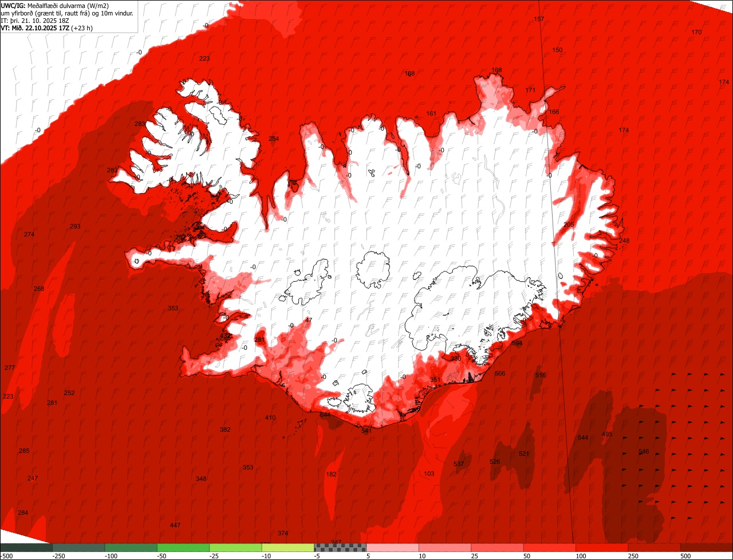Click the map value 537 in the south

pyautogui.click(x=459, y=464)
